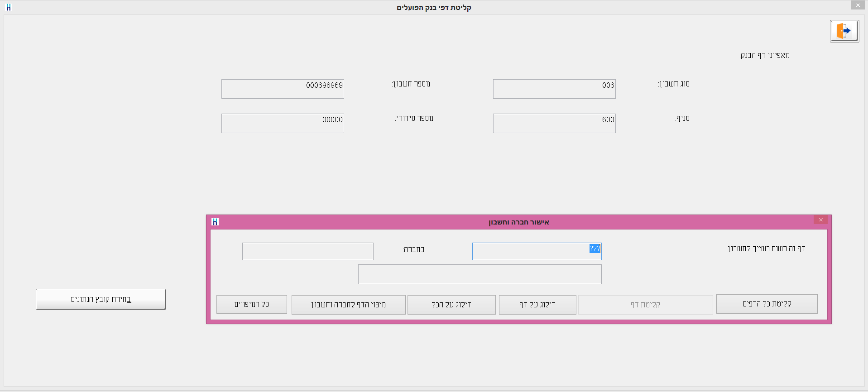Screen dimensions: 868x392
Task: Click the H icon in the אישור חברה וחשבון dialog title bar
Action: click(215, 222)
